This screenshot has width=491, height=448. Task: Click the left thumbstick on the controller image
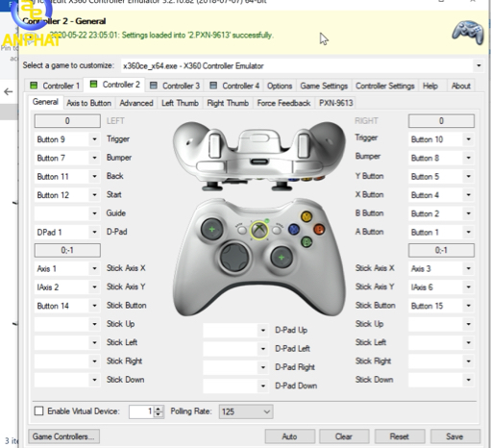point(211,229)
